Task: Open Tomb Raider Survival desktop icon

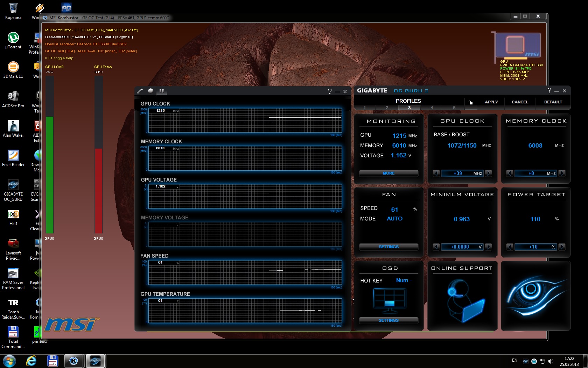Action: (x=13, y=308)
